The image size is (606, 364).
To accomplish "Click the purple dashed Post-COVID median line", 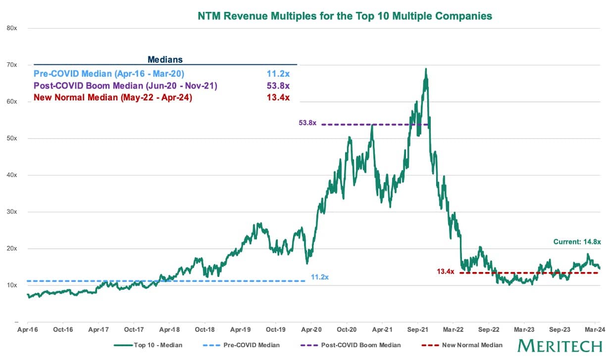I will click(376, 125).
